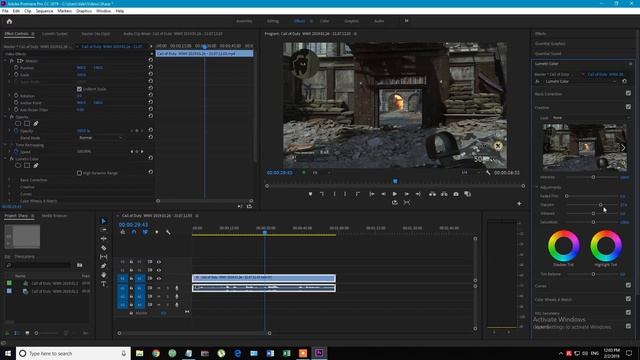Image resolution: width=640 pixels, height=360 pixels.
Task: Switch to the Lumetri Scopes tab
Action: pos(55,33)
